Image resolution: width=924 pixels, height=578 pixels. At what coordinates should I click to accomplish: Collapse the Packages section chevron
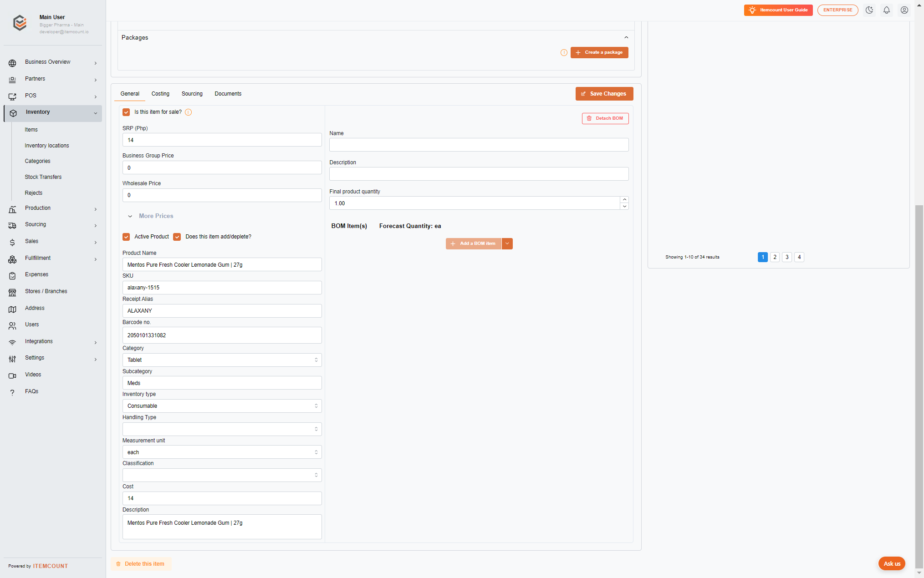click(626, 37)
